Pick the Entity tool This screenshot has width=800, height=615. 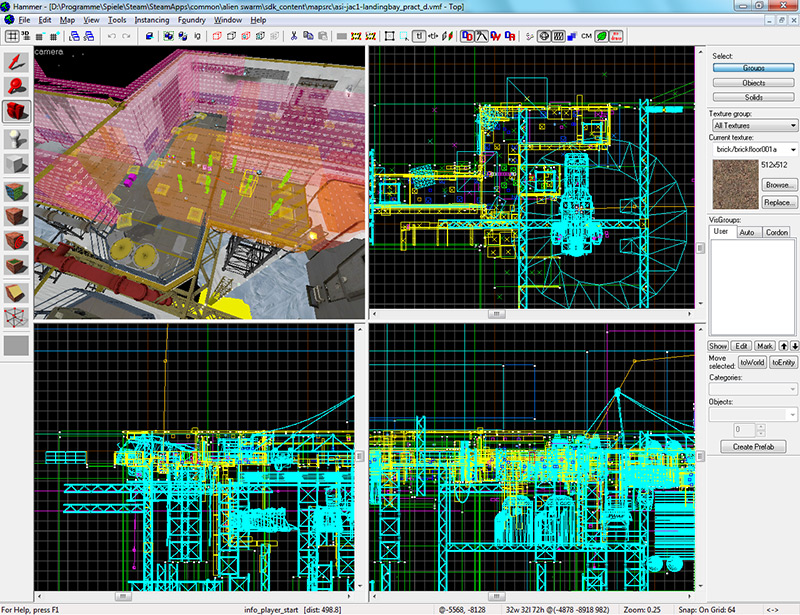(16, 139)
